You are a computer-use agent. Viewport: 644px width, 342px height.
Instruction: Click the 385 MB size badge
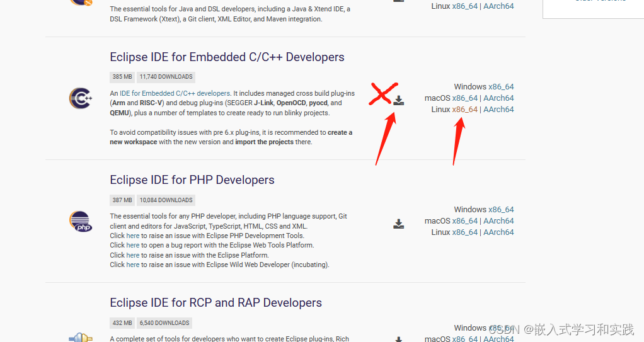click(122, 77)
